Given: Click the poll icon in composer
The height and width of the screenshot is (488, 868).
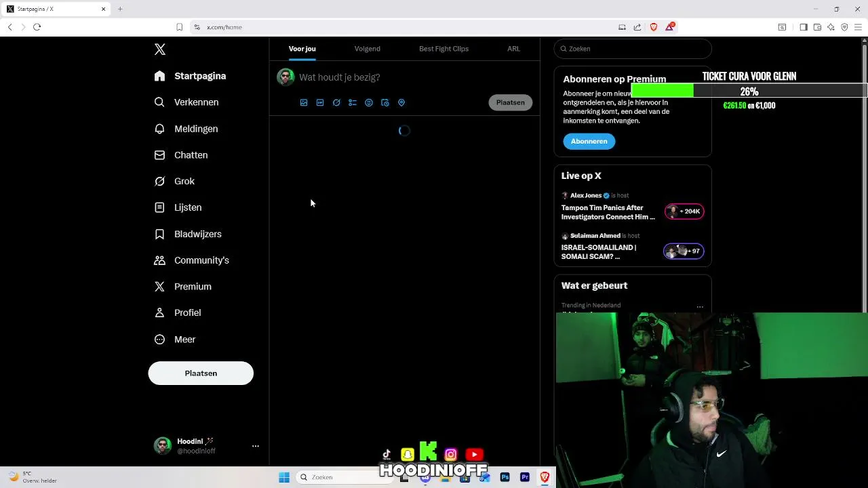Looking at the screenshot, I should (x=353, y=102).
